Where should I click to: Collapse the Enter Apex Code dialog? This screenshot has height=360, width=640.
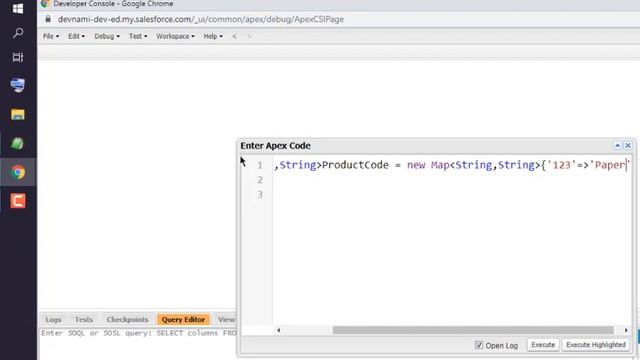coord(618,145)
